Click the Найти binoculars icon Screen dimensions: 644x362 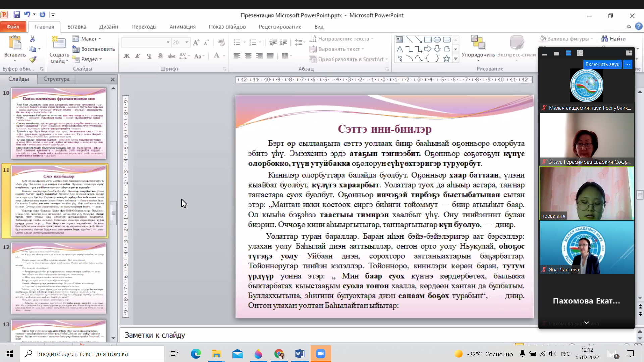[604, 39]
